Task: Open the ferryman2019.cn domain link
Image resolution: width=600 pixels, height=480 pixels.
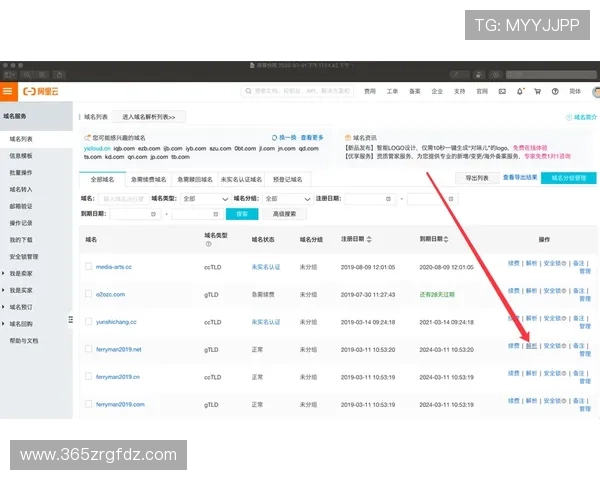Action: [118, 377]
